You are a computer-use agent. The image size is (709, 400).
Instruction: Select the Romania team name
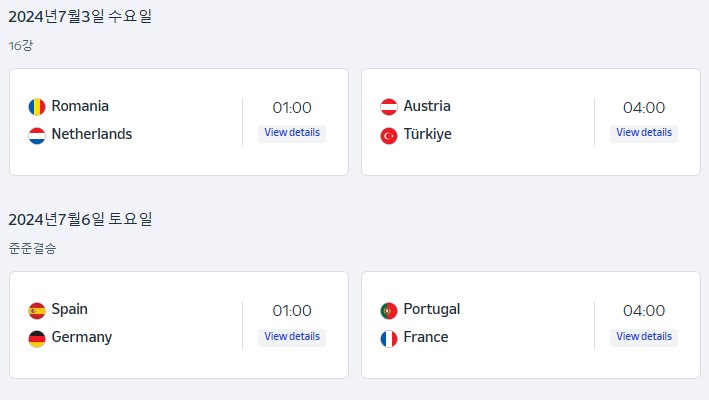[x=80, y=106]
